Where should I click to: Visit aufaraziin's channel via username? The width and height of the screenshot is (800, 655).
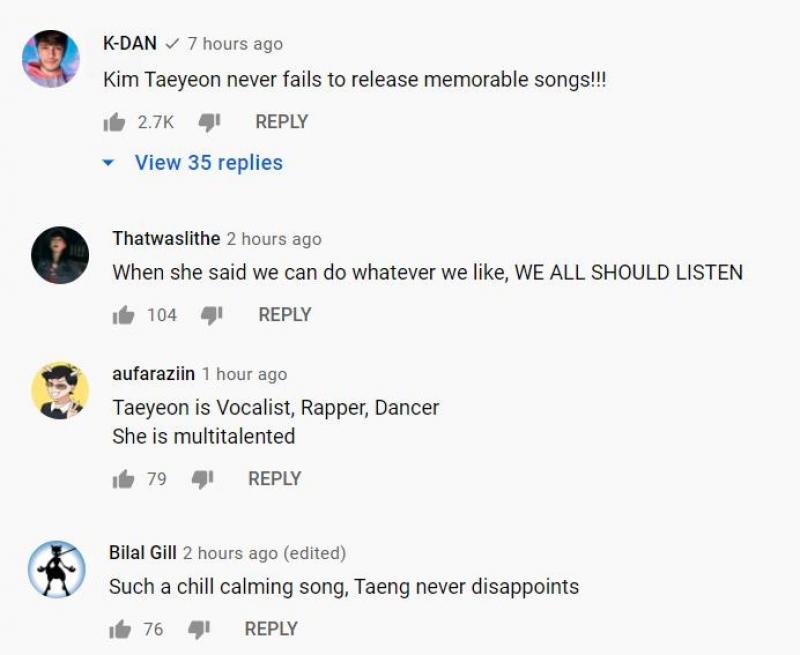pos(153,374)
